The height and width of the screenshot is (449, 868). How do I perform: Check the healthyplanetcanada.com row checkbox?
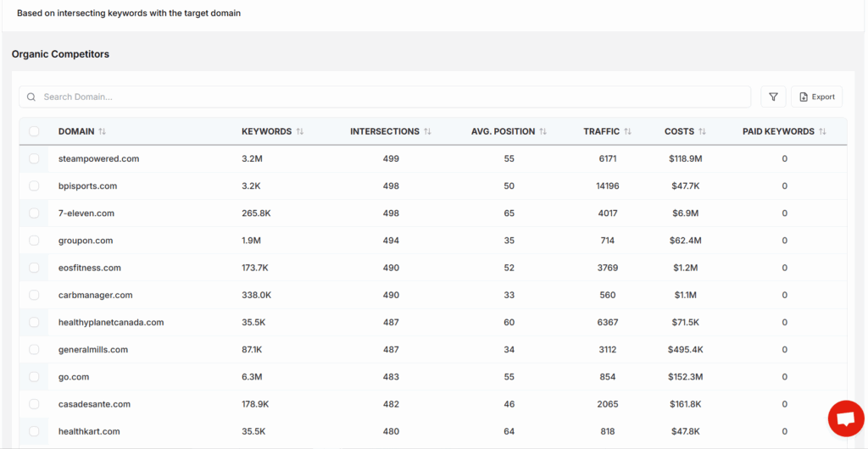[x=34, y=322]
